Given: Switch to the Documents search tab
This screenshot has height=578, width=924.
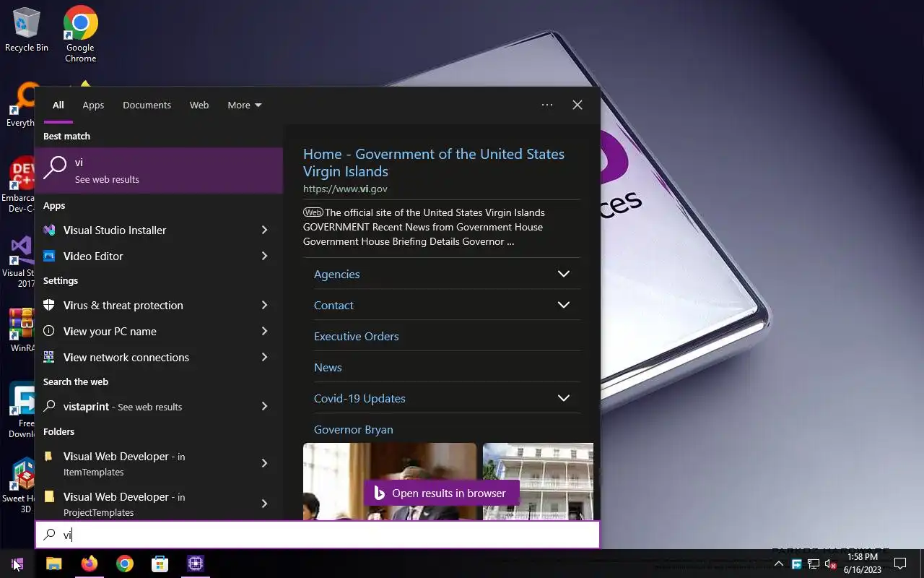Looking at the screenshot, I should point(147,105).
